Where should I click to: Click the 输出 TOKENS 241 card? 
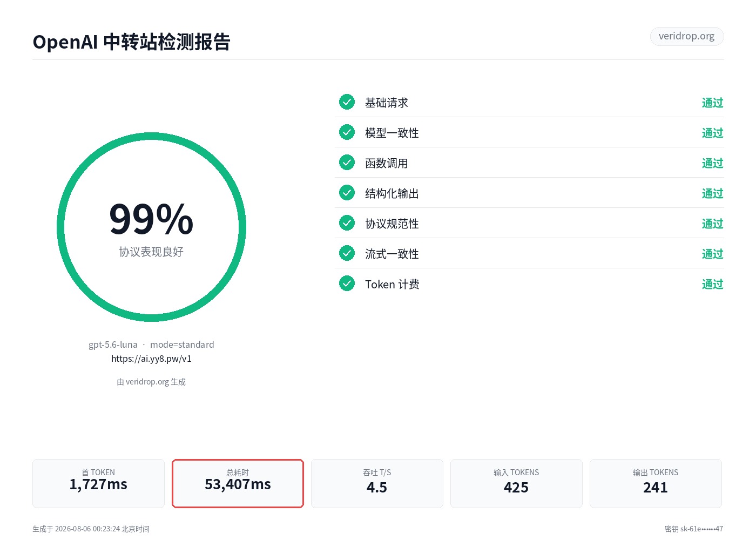click(x=656, y=483)
